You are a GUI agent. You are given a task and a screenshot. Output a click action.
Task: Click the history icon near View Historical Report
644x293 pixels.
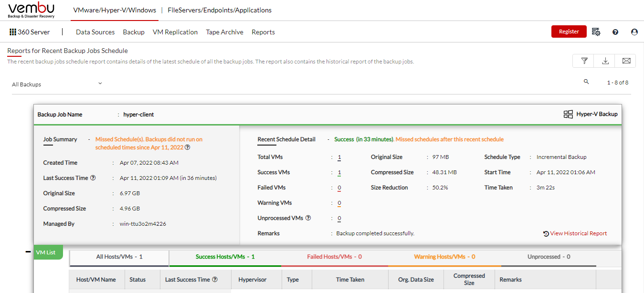coord(546,234)
